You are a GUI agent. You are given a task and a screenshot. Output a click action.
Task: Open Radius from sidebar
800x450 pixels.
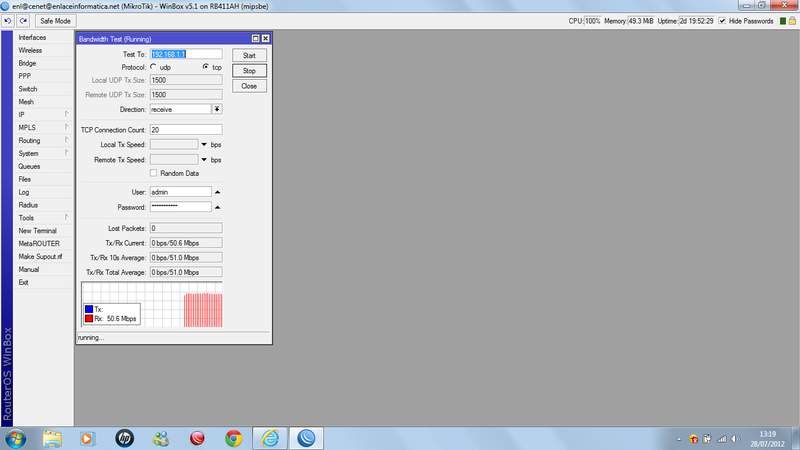(x=28, y=205)
